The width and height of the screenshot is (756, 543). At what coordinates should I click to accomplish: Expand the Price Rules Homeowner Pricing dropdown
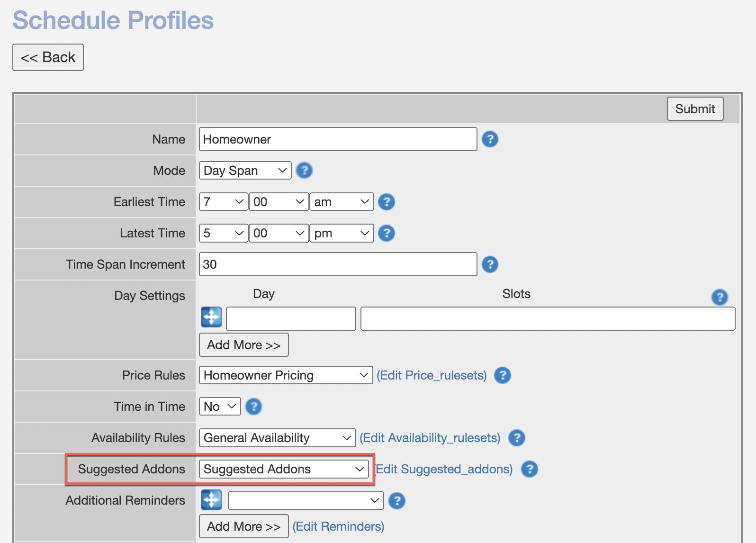click(286, 375)
